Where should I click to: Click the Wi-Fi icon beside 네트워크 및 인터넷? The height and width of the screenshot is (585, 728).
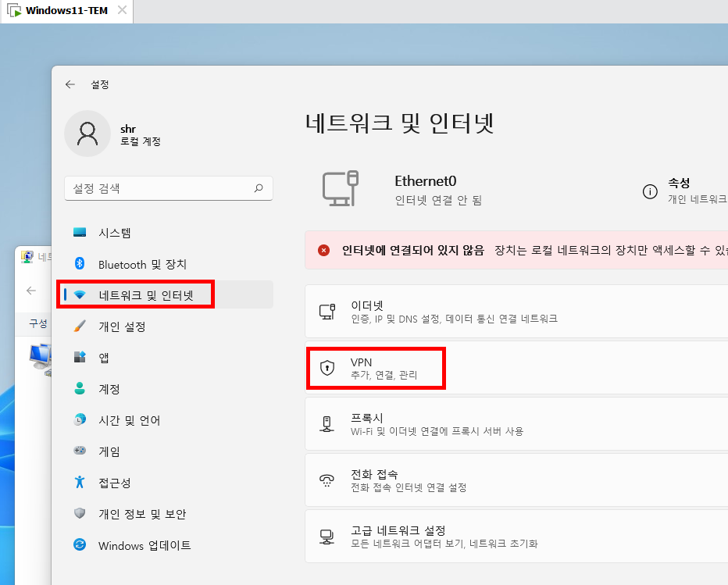click(x=80, y=294)
